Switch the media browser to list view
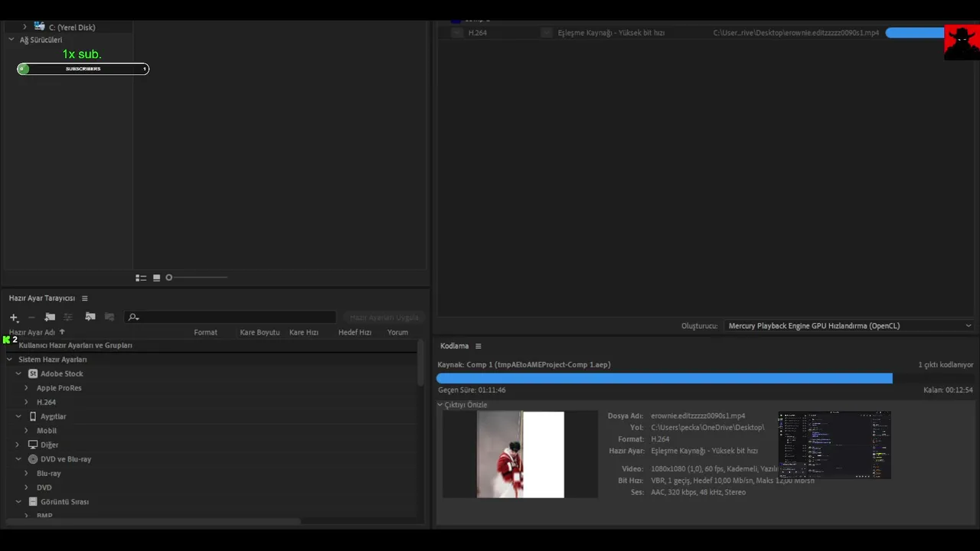The width and height of the screenshot is (980, 551). click(141, 278)
